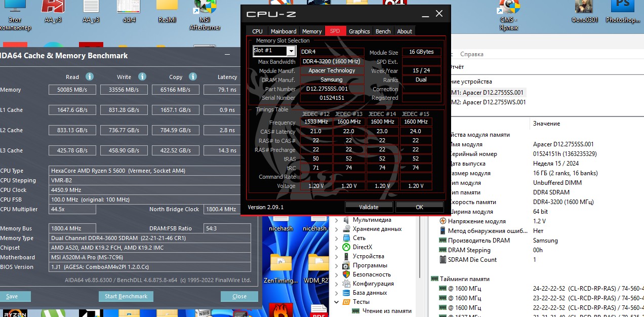Click Close in AIDA64 benchmark window
The width and height of the screenshot is (644, 317).
pyautogui.click(x=239, y=296)
